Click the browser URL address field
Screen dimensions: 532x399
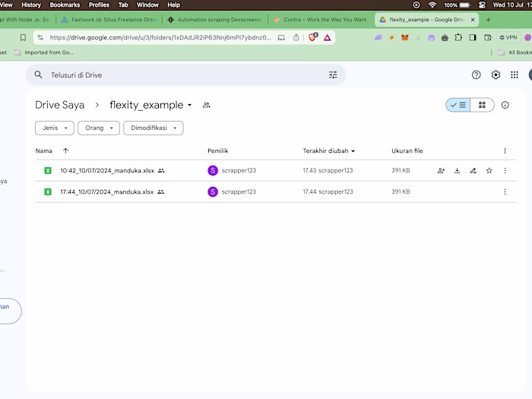tap(160, 38)
